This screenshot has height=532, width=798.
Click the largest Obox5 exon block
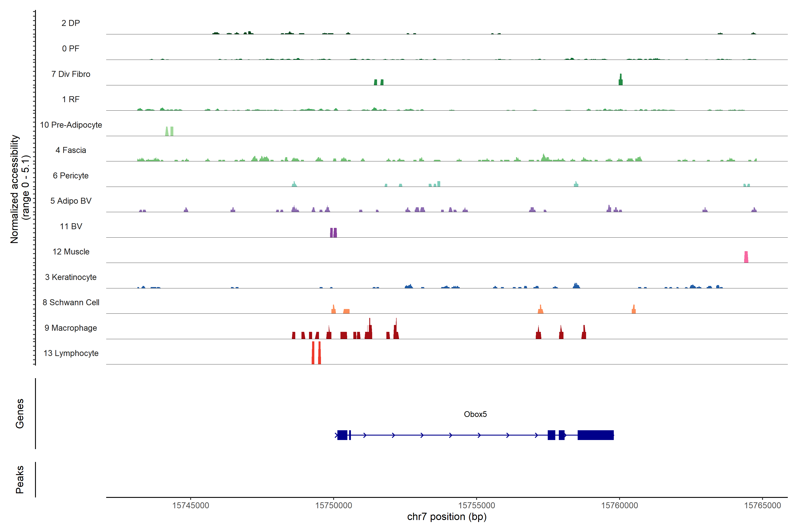pyautogui.click(x=595, y=435)
